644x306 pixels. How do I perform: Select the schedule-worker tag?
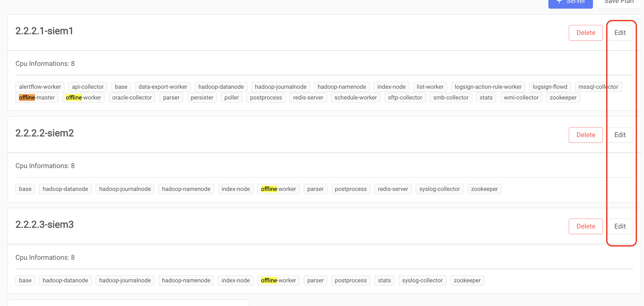[x=356, y=98]
